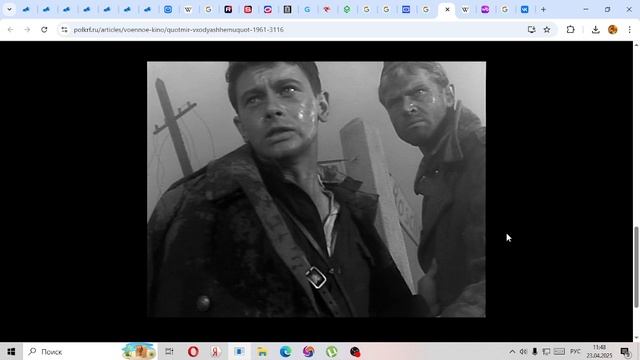Go back to the previous page
This screenshot has height=360, width=640.
coord(11,29)
